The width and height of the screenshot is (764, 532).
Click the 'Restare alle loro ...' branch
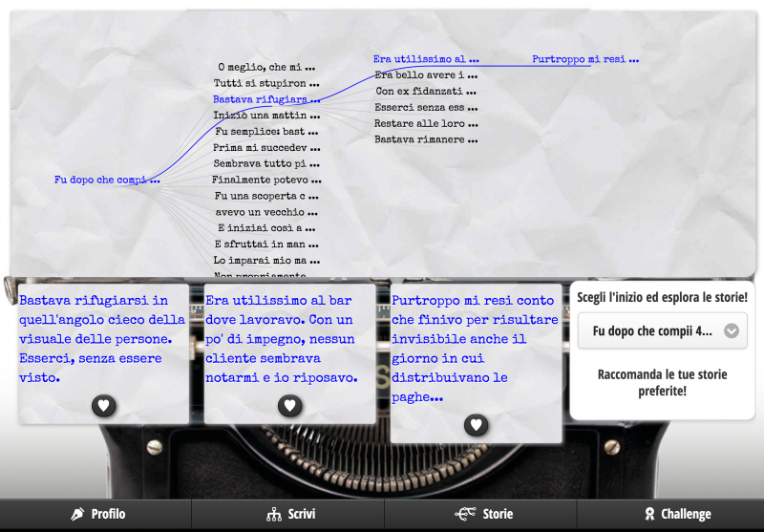click(426, 124)
